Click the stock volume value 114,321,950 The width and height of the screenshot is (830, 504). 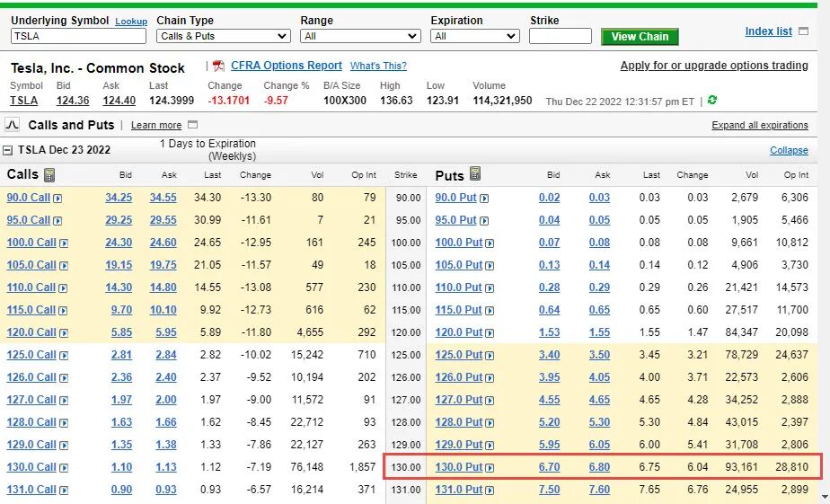(502, 101)
